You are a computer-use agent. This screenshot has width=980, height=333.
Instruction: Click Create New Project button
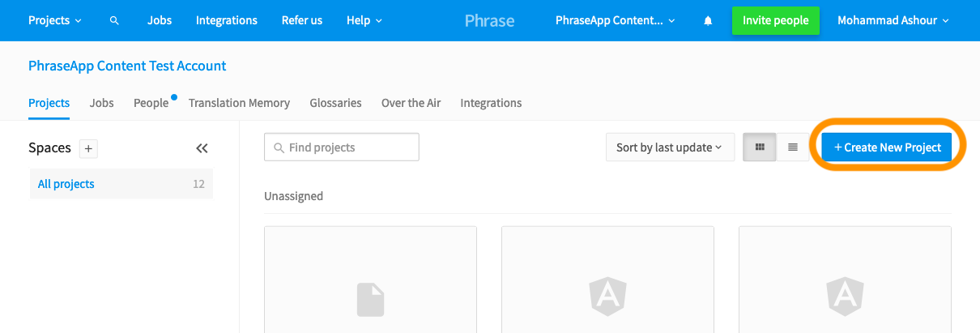click(887, 147)
